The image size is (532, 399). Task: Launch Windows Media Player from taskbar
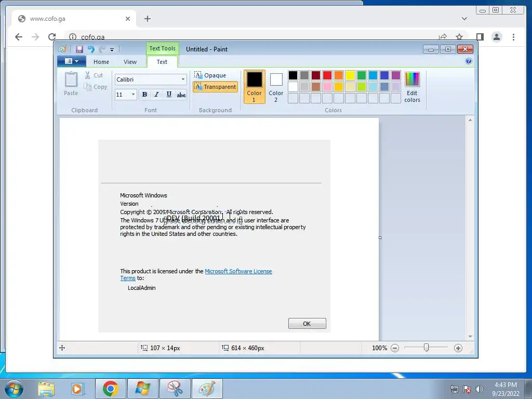coord(77,389)
